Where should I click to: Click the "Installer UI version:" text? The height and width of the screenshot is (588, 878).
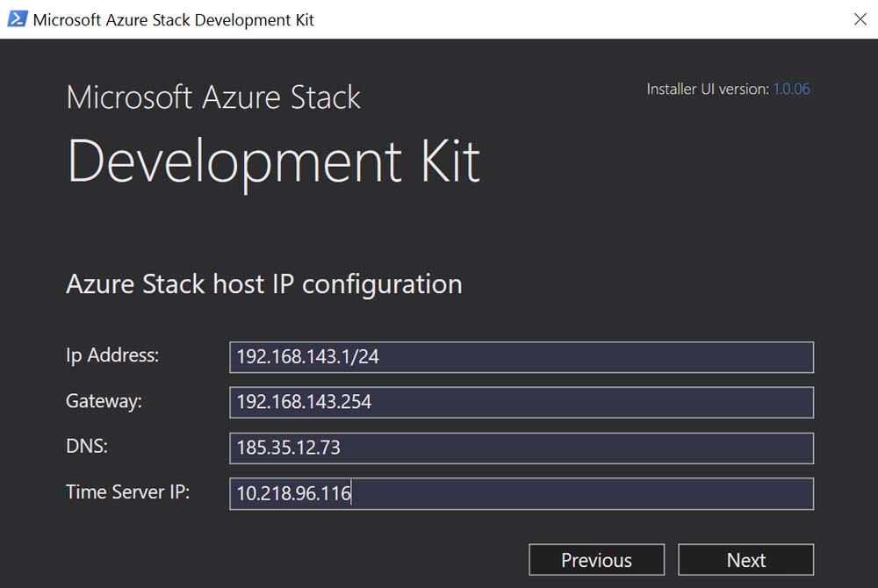(x=707, y=89)
